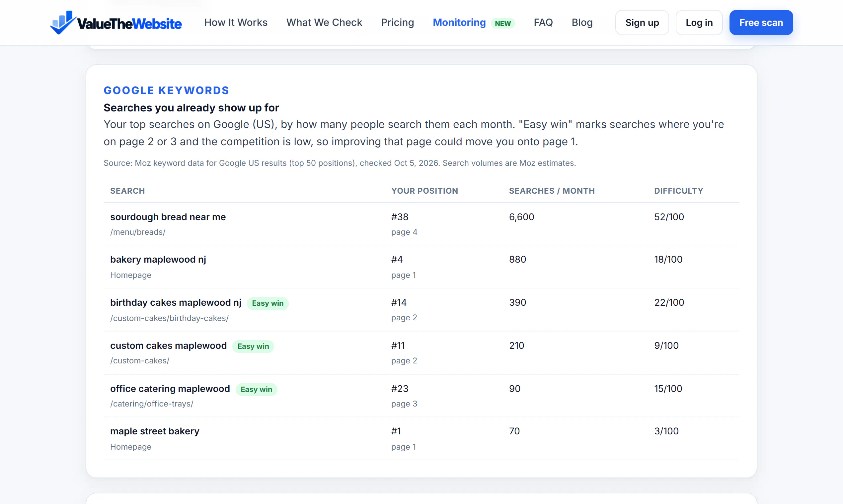Select the 'bakery maplewood nj' keyword

[x=158, y=259]
